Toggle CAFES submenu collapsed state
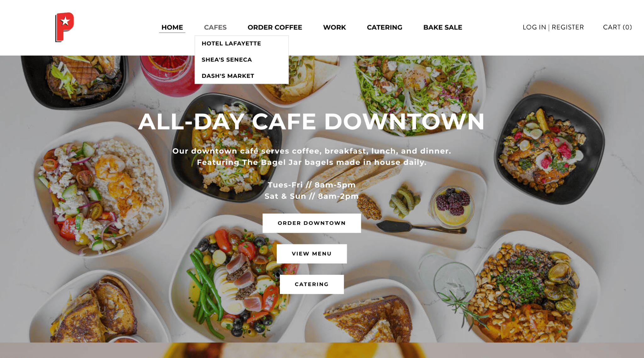Screen dimensions: 644x358 [215, 27]
